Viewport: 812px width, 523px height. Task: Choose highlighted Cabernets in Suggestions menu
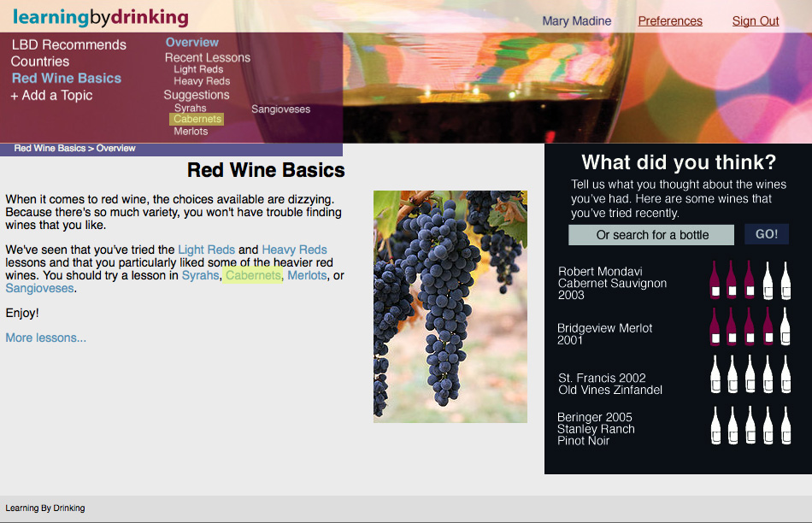click(x=197, y=119)
